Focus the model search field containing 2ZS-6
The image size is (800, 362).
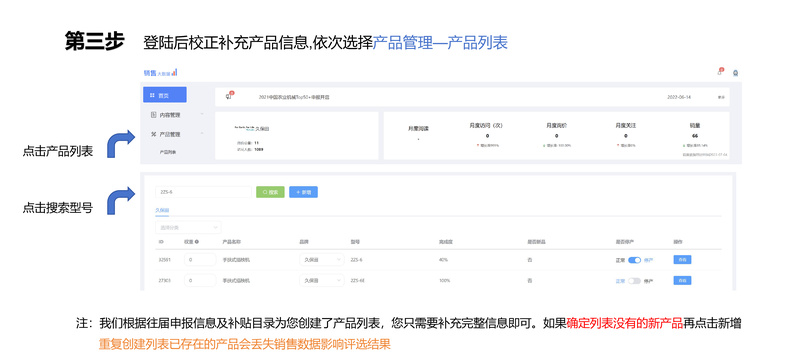(203, 192)
